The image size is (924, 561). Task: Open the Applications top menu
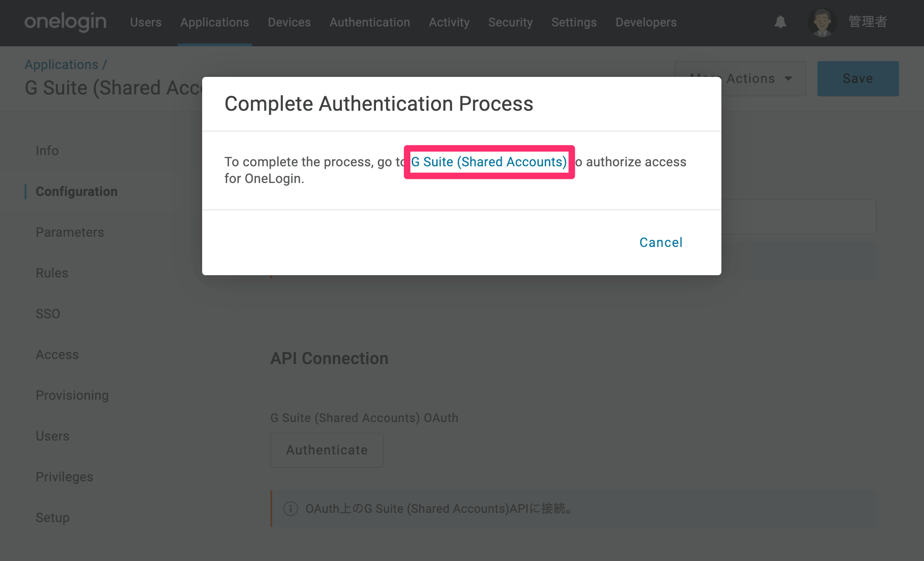point(215,22)
